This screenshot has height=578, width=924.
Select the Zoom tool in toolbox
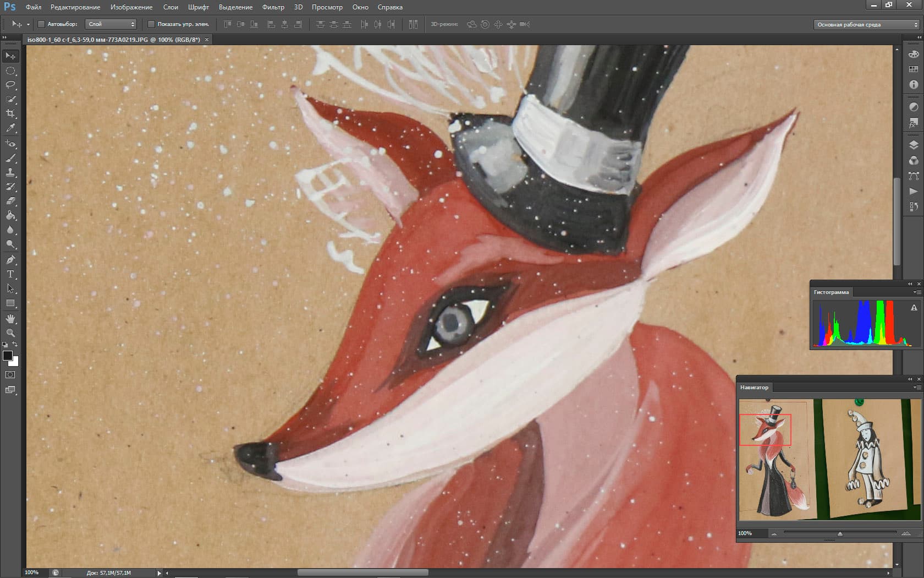pyautogui.click(x=10, y=332)
